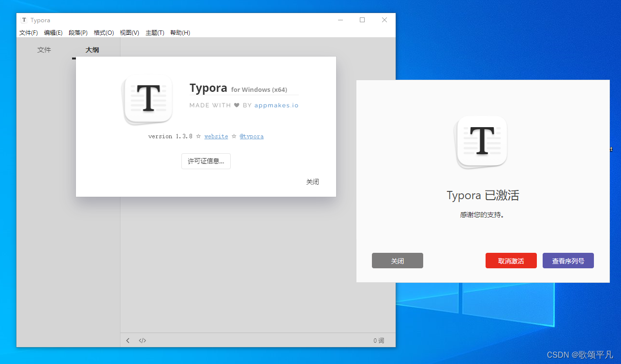621x364 pixels.
Task: Click the Typora 已激活 heading
Action: click(x=483, y=195)
